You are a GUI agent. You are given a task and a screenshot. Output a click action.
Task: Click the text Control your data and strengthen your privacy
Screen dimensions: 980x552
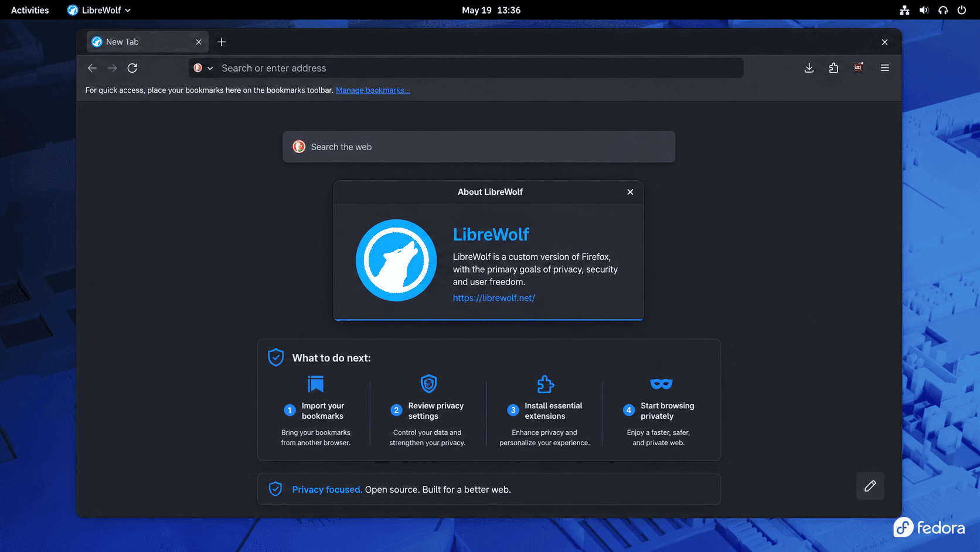coord(427,438)
